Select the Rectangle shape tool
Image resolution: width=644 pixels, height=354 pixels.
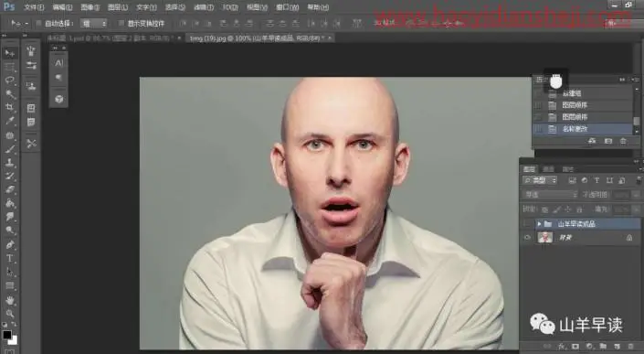point(9,285)
